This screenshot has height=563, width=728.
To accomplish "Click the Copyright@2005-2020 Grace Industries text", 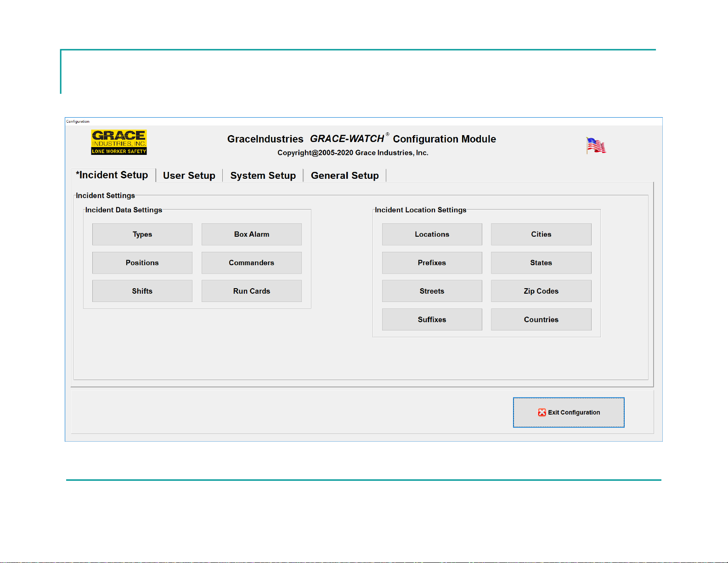I will coord(353,153).
